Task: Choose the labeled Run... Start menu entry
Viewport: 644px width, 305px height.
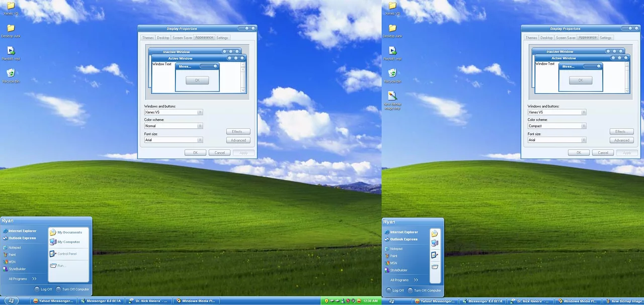Action: pos(60,266)
